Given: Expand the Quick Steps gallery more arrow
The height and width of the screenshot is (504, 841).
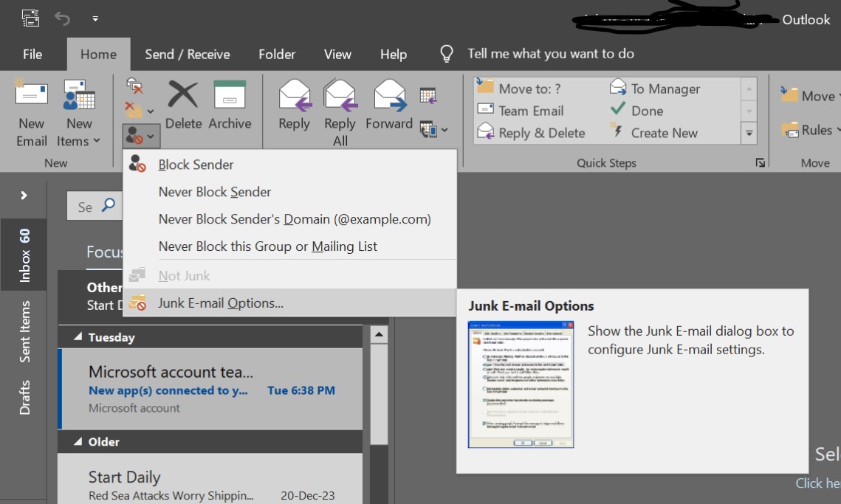Looking at the screenshot, I should (749, 133).
